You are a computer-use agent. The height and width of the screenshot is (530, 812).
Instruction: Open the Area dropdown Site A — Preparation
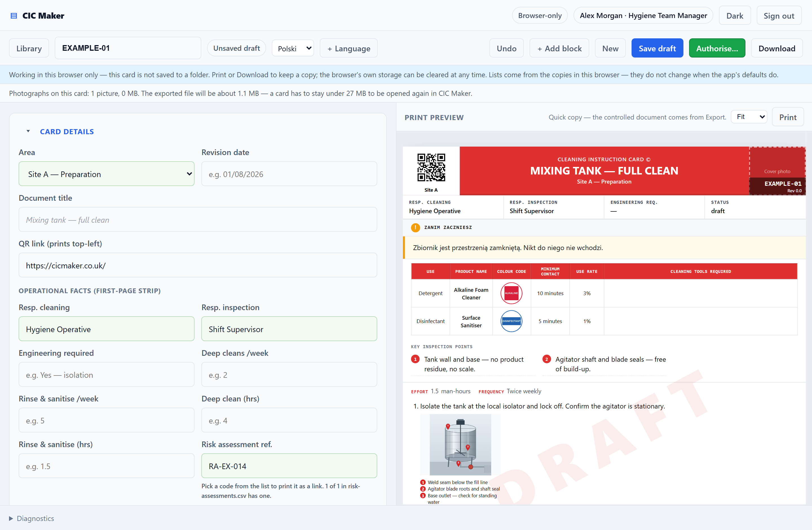[107, 174]
